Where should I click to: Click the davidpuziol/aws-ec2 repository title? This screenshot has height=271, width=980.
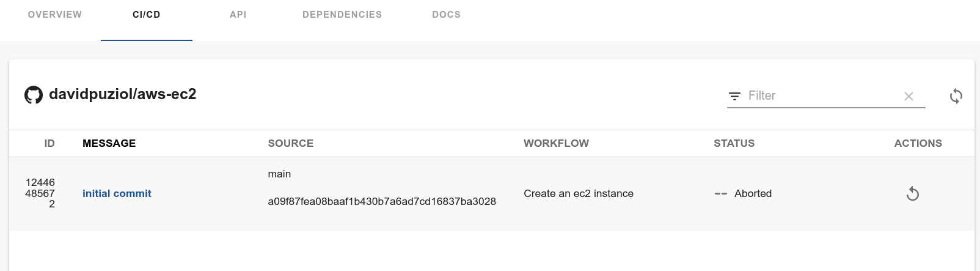pyautogui.click(x=122, y=94)
